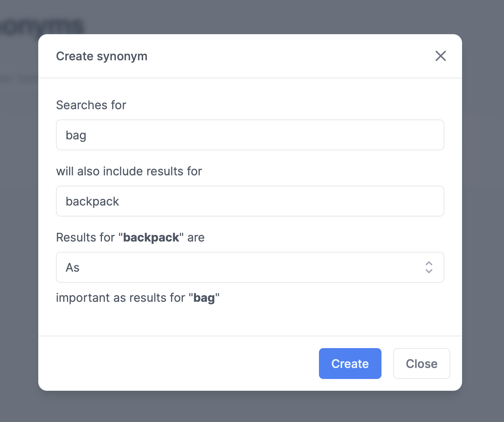Open the importance dropdown showing "As"

click(250, 267)
